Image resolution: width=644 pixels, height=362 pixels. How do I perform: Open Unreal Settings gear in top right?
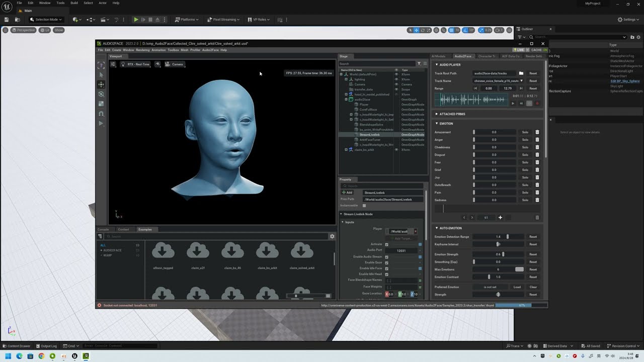pyautogui.click(x=629, y=20)
